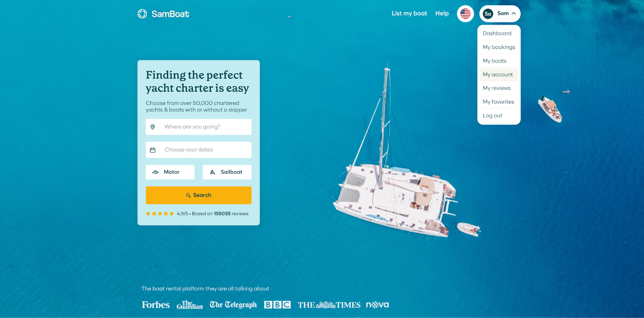Focus the Where are you going field
644x318 pixels.
tap(198, 127)
